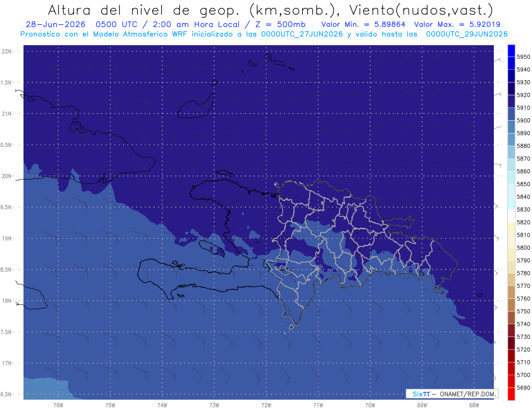
Task: Pick the legend swatch between 5910 and 5920
Action: (511, 101)
